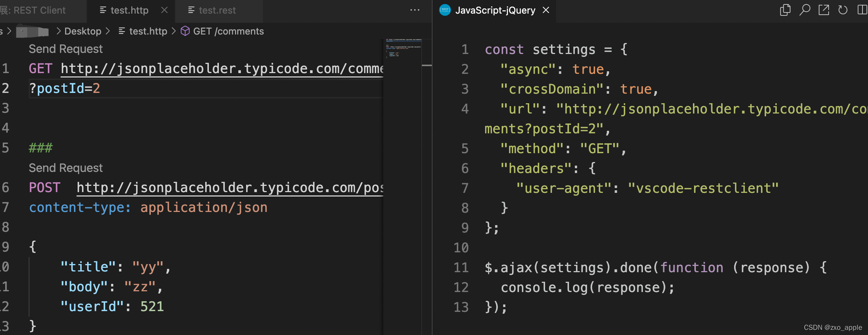868x335 pixels.
Task: Click the "method": "GET" line
Action: click(x=563, y=148)
